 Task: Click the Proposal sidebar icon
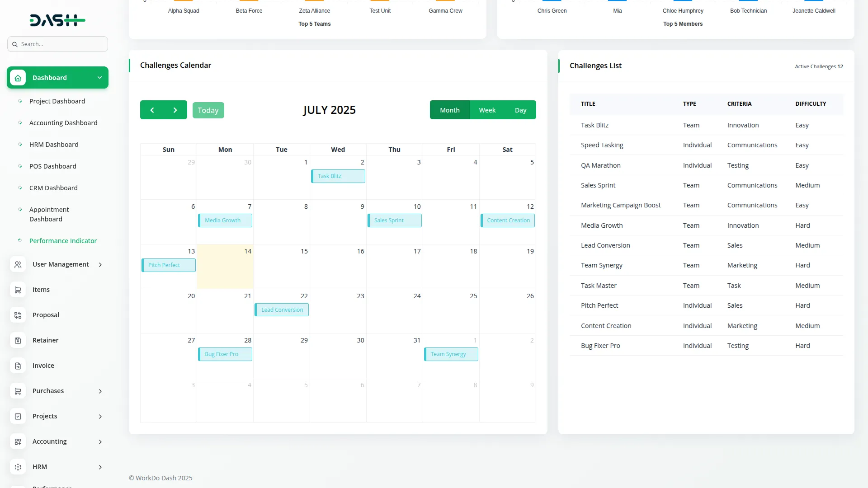18,315
